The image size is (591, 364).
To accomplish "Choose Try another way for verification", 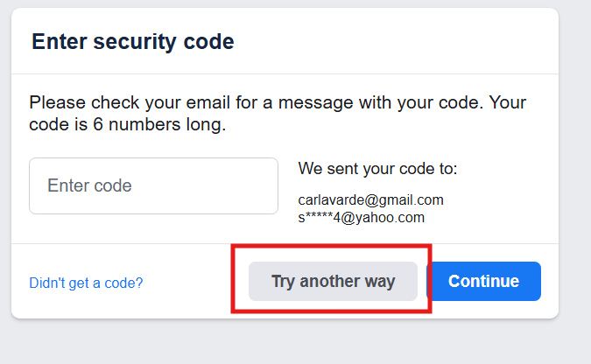I will (333, 281).
